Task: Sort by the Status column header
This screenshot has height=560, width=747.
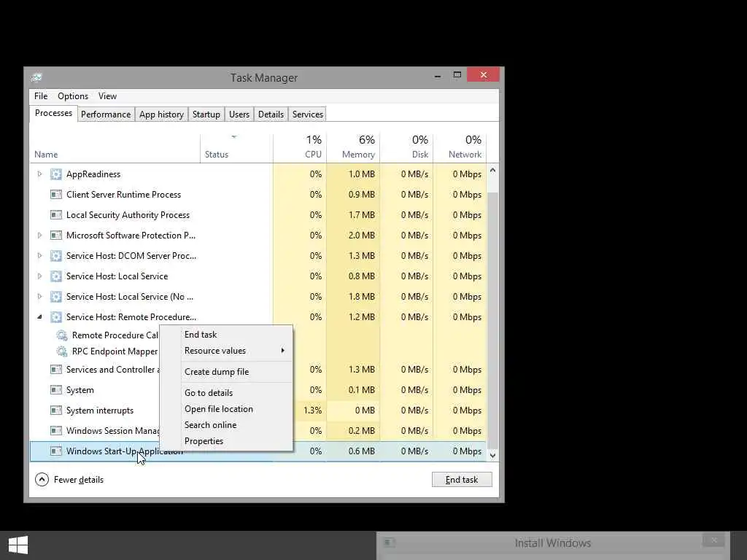Action: click(236, 149)
